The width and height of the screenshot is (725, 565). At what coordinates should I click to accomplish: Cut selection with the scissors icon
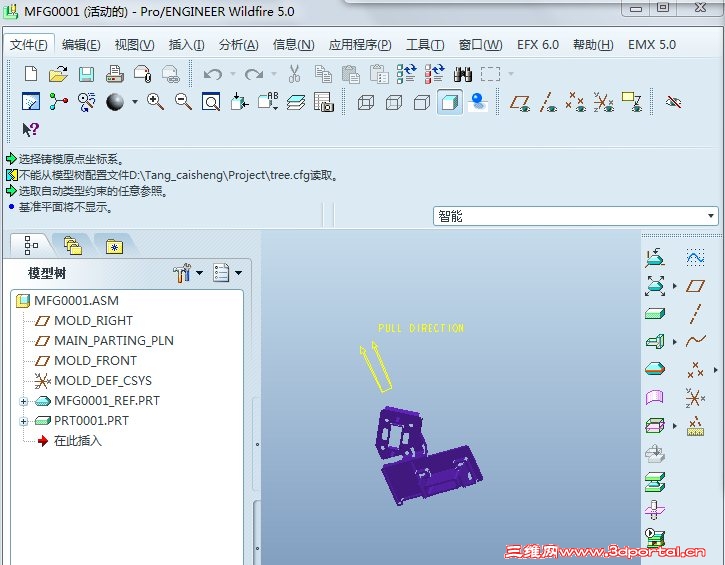[294, 74]
